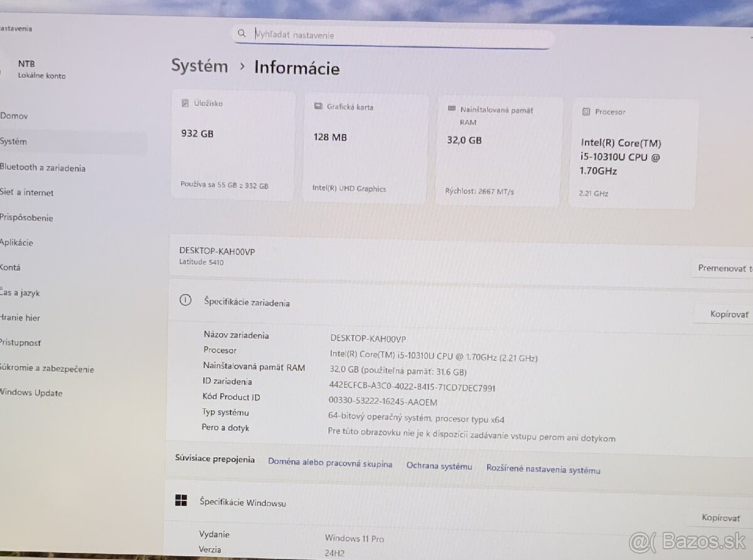
Task: Click the magnifier icon in the search bar
Action: [x=242, y=33]
